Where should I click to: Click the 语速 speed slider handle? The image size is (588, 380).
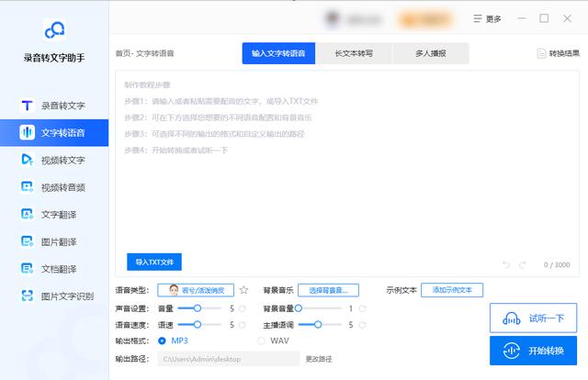coord(198,325)
